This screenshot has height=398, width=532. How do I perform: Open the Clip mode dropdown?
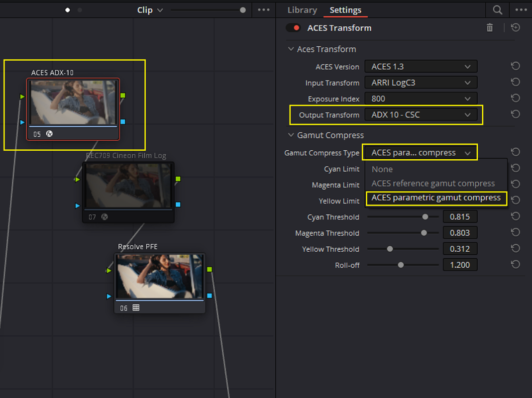tap(150, 10)
